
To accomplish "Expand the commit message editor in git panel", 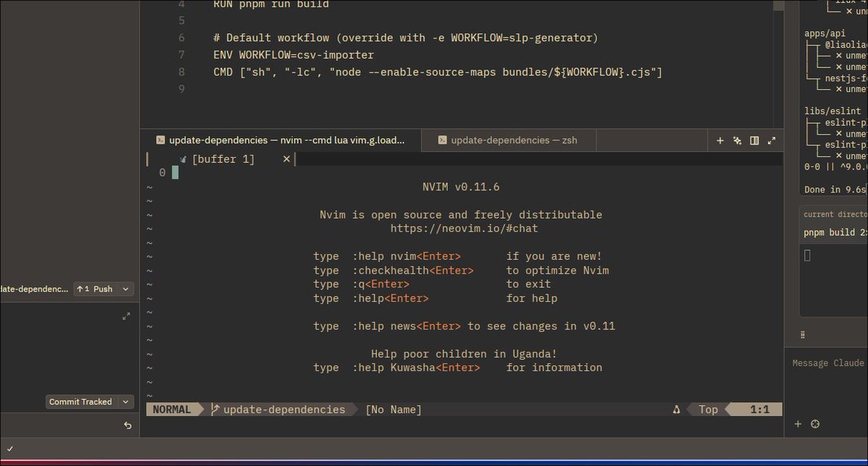I will tap(127, 316).
